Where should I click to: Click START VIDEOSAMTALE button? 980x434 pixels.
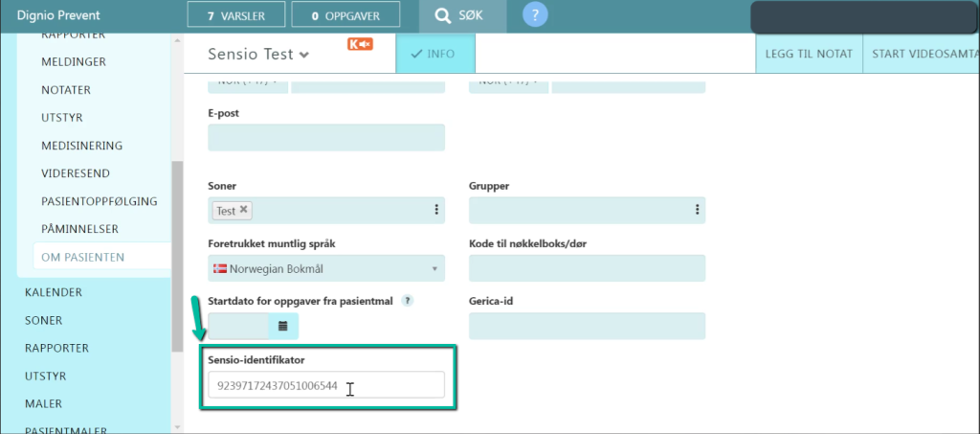tap(922, 54)
